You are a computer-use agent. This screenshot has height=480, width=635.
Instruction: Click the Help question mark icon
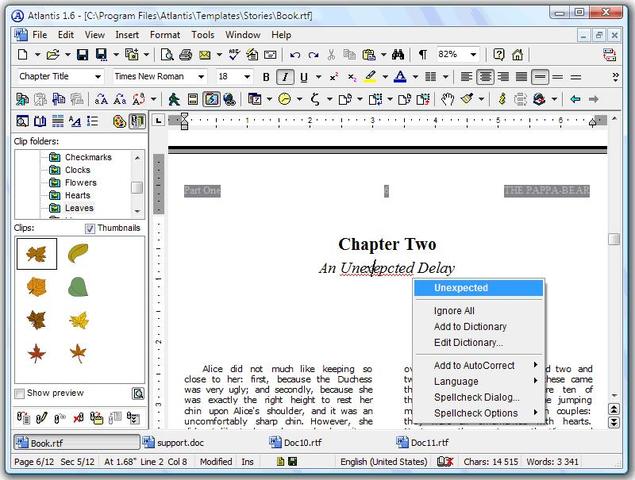coord(499,55)
